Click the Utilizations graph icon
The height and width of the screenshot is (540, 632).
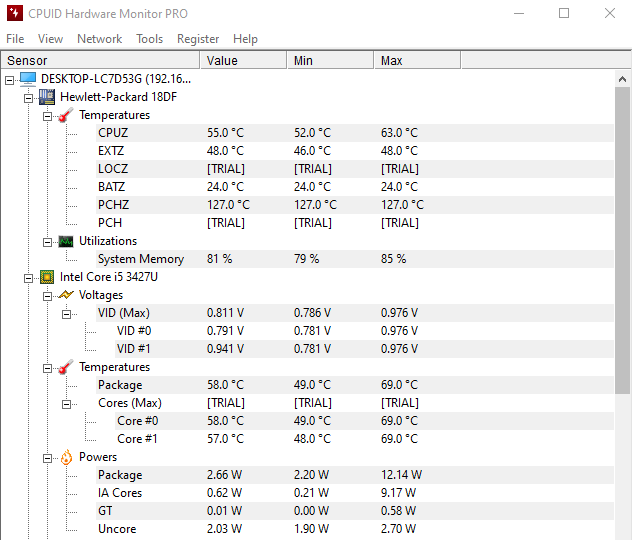point(66,241)
